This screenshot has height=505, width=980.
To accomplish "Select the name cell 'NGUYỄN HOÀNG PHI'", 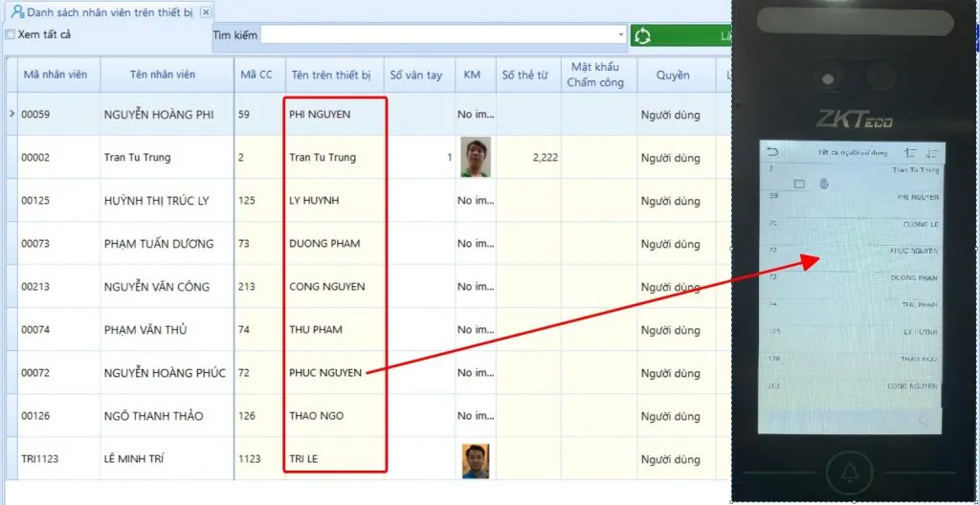I will pyautogui.click(x=167, y=115).
